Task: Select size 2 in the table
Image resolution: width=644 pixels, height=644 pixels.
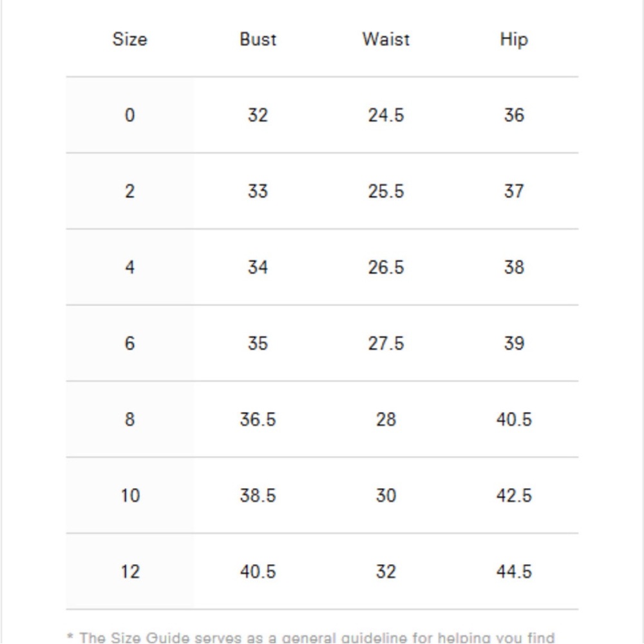Action: [130, 191]
